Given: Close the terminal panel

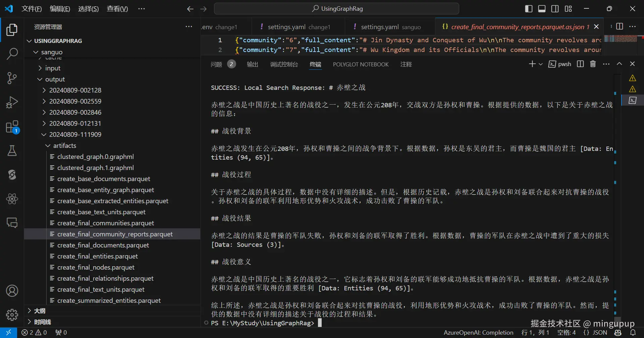Looking at the screenshot, I should [x=633, y=64].
